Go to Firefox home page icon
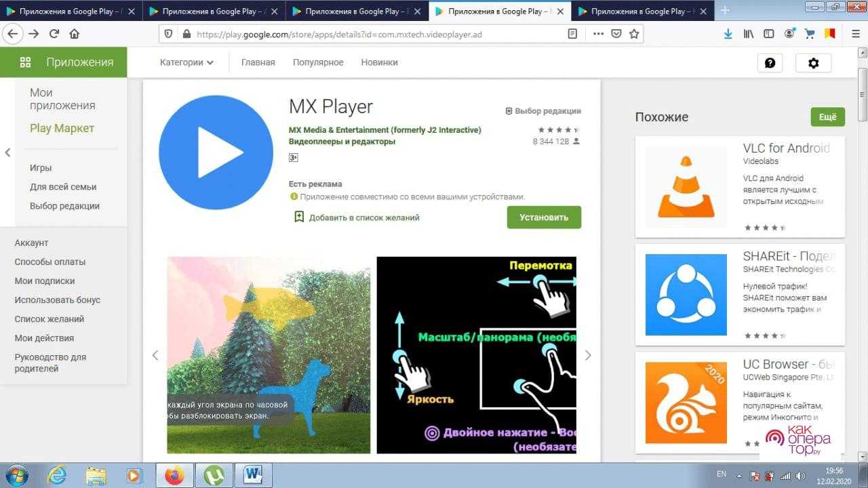Screen dimensions: 868x488 tap(75, 34)
